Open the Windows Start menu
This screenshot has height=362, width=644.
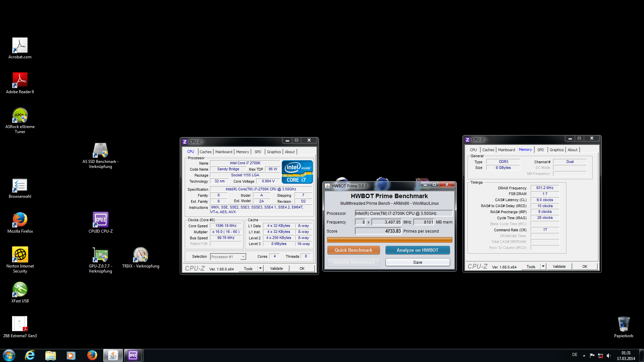tap(9, 355)
